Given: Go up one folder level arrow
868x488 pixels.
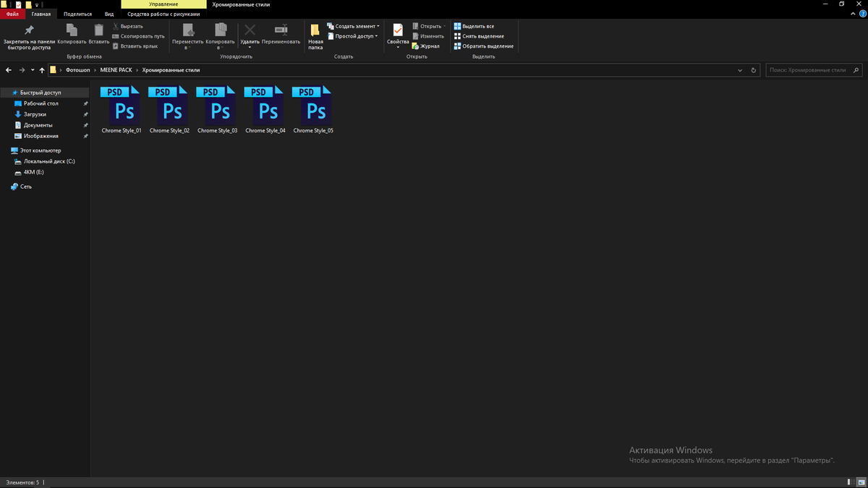Looking at the screenshot, I should 42,70.
